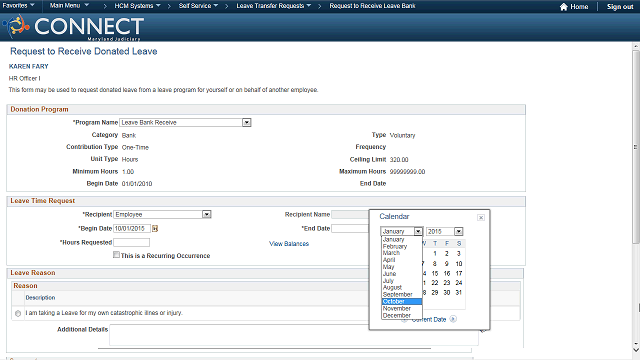The height and width of the screenshot is (360, 640).
Task: Click the CONNECT logo emblem
Action: (16, 27)
